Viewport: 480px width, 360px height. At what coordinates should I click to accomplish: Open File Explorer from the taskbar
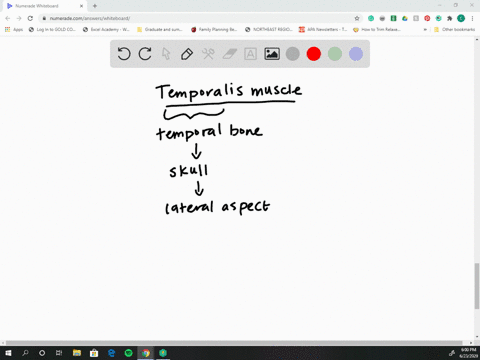(x=77, y=353)
